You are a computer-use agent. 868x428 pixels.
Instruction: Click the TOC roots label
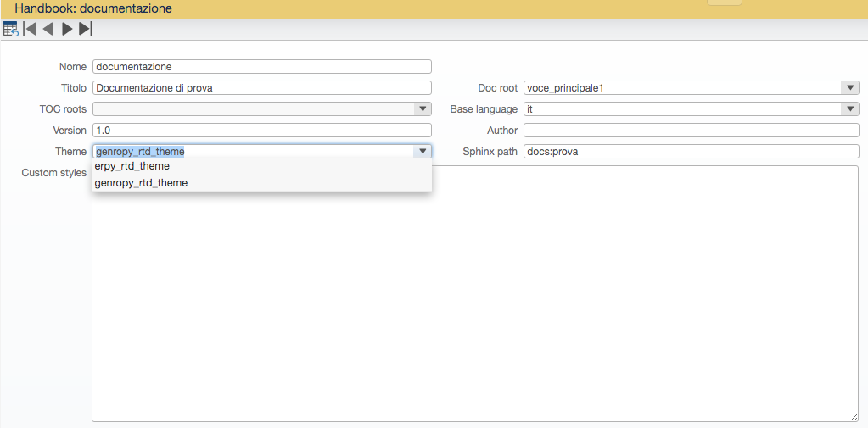[63, 109]
